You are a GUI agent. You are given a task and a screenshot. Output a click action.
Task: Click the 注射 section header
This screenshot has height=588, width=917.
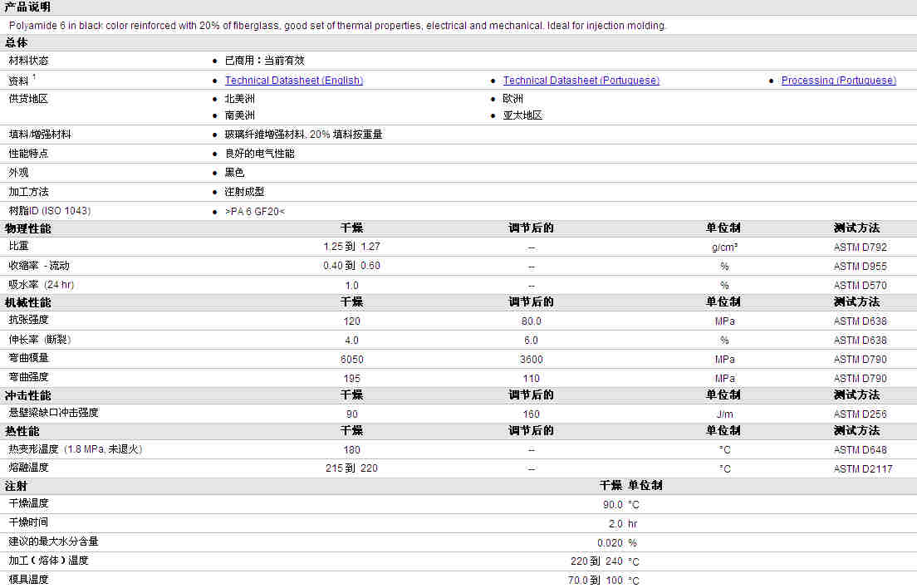click(16, 486)
